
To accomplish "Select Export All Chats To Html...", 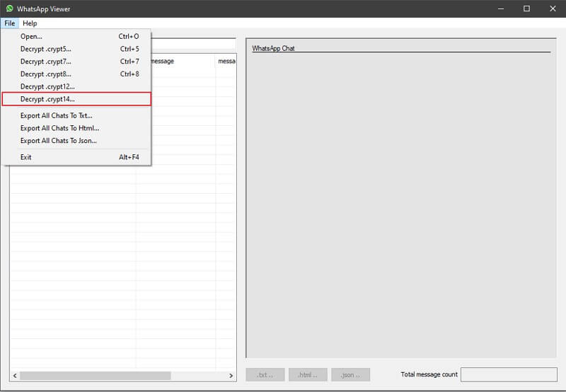I will pyautogui.click(x=59, y=128).
